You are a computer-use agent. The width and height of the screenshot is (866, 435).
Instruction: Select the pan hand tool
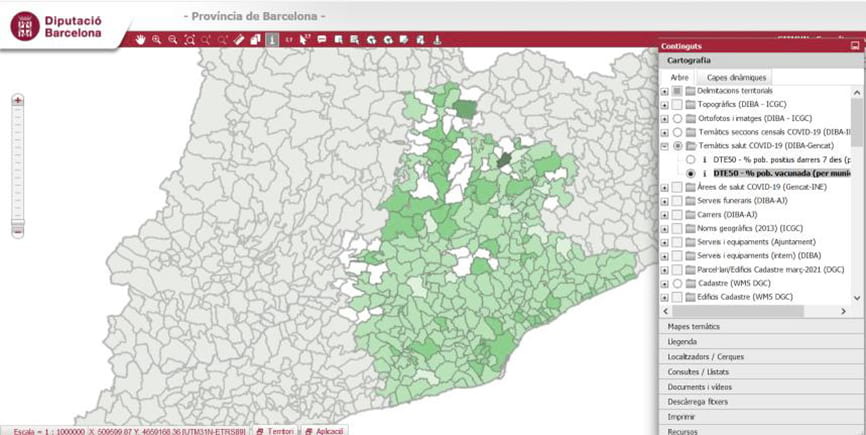(x=141, y=40)
